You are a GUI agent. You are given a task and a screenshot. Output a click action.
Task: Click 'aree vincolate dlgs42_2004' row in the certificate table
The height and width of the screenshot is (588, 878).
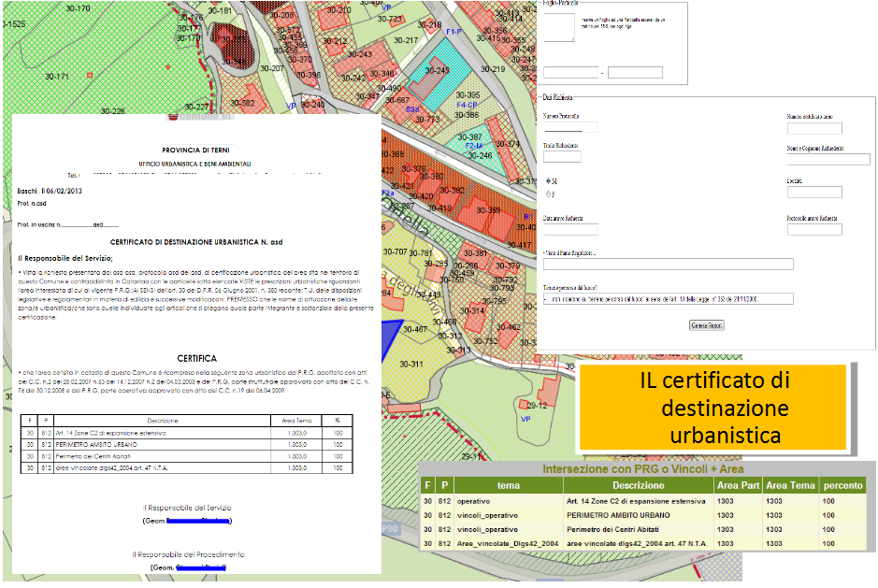(x=187, y=467)
